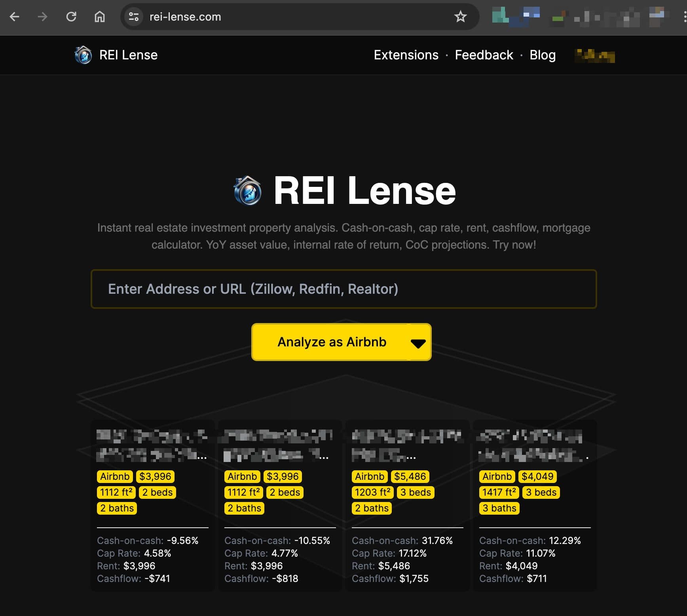Open property card with cashflow $711
This screenshot has width=687, height=616.
pyautogui.click(x=535, y=506)
